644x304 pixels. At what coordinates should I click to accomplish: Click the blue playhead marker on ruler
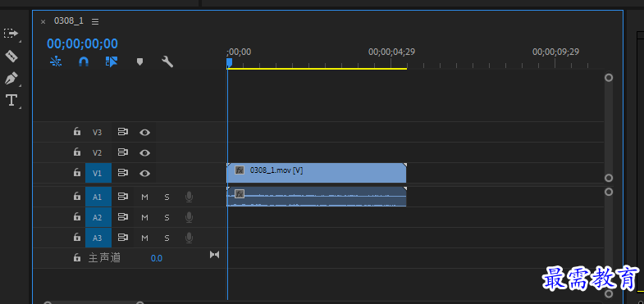pyautogui.click(x=229, y=62)
